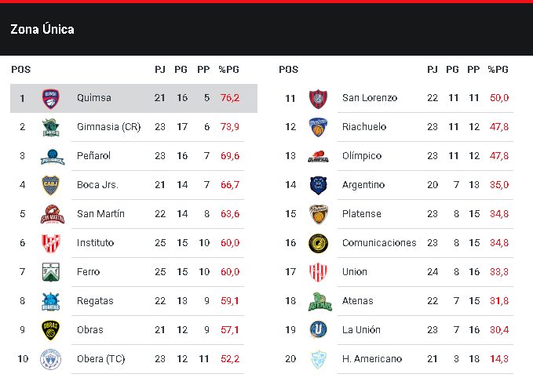This screenshot has height=392, width=533.
Task: Click the left %PG column header
Action: (228, 70)
